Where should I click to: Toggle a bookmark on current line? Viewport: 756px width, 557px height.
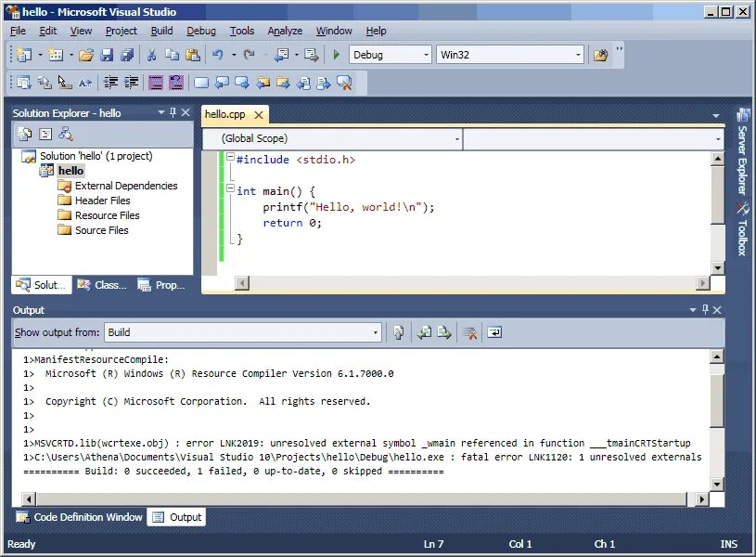tap(201, 83)
